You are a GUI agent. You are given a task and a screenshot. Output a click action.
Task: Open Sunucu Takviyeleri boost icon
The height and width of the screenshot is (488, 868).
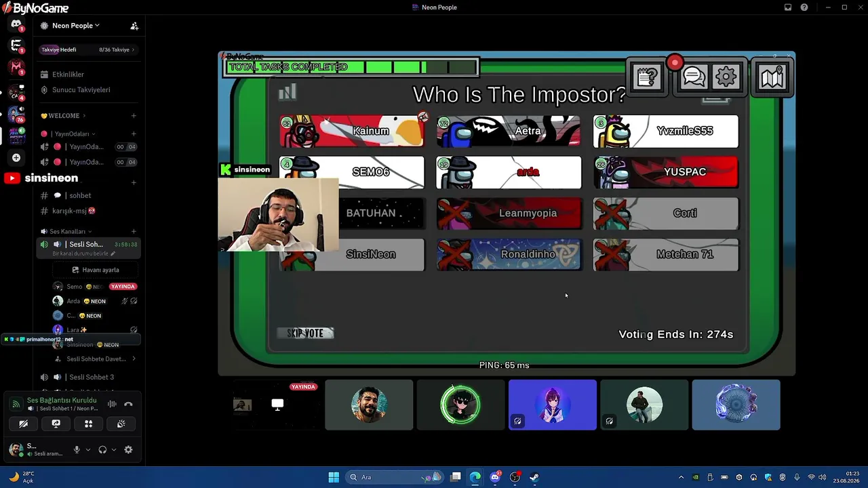click(x=45, y=90)
